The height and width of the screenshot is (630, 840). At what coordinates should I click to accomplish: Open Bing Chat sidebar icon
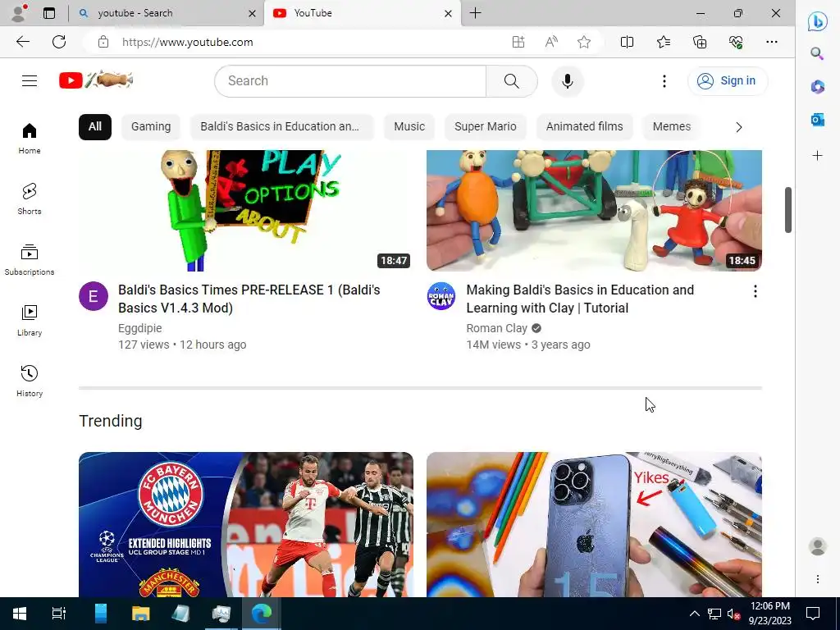818,21
